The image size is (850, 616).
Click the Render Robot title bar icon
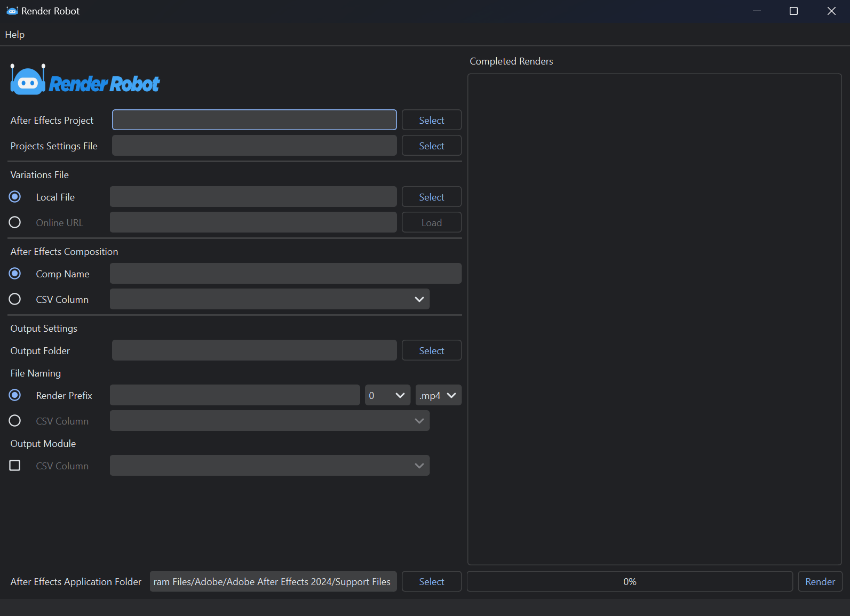pyautogui.click(x=12, y=11)
